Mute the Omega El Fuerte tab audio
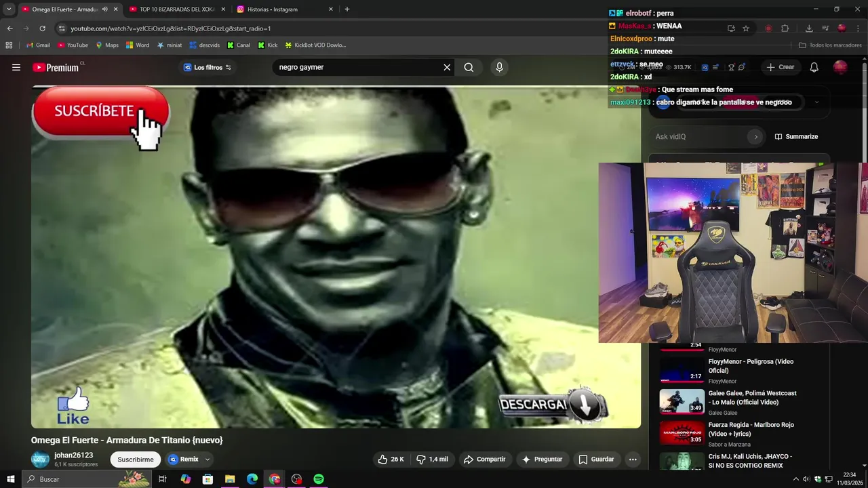Viewport: 868px width, 488px height. pyautogui.click(x=104, y=9)
